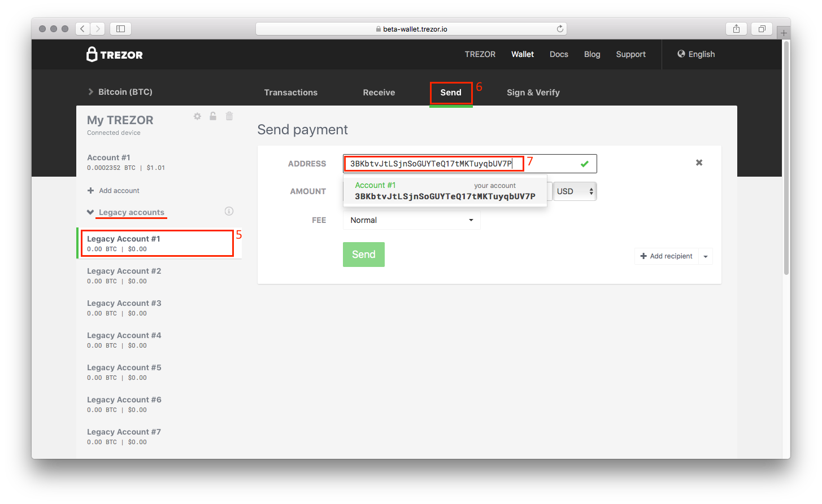Click the globe language icon
The width and height of the screenshot is (822, 504).
[x=681, y=54]
